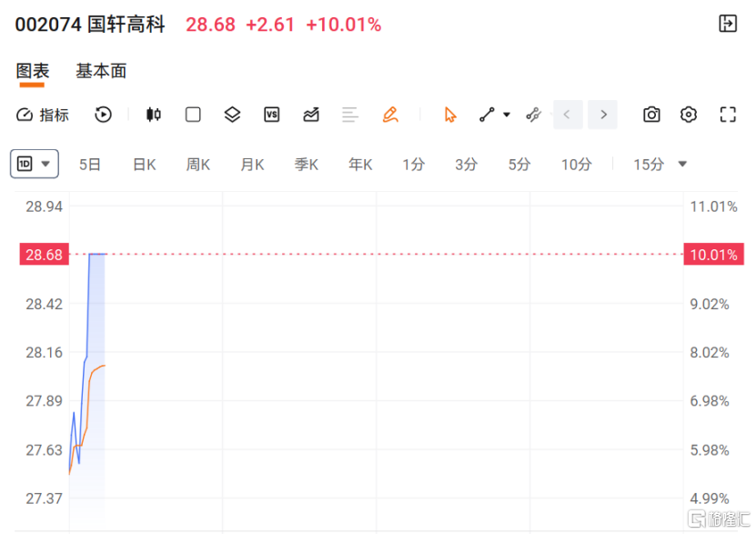Click the export icon at top right

click(728, 23)
